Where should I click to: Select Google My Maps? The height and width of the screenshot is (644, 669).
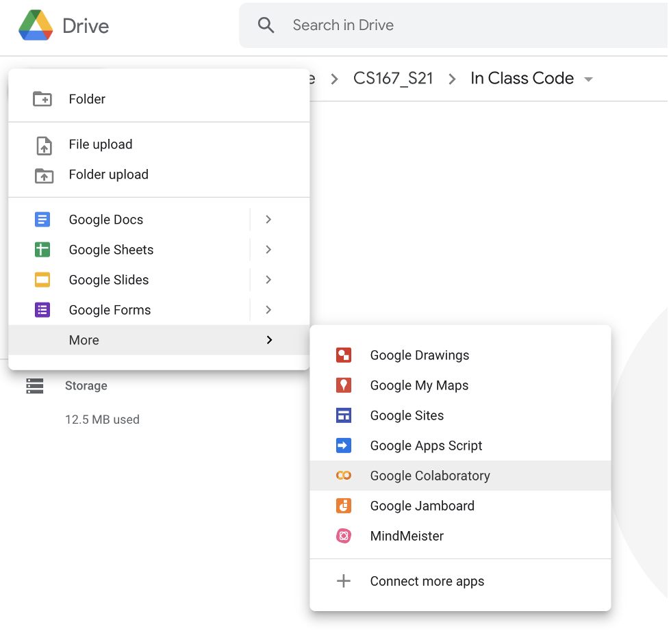pos(460,385)
